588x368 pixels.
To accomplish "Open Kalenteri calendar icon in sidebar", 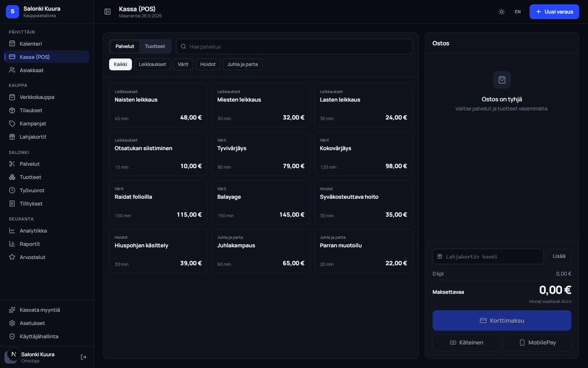I will pos(12,44).
